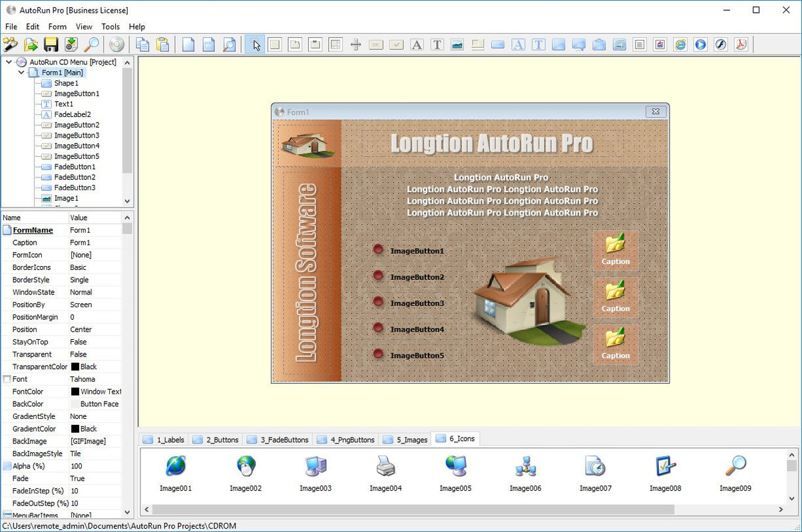This screenshot has width=802, height=532.
Task: Click the paste clipboard icon
Action: (x=162, y=45)
